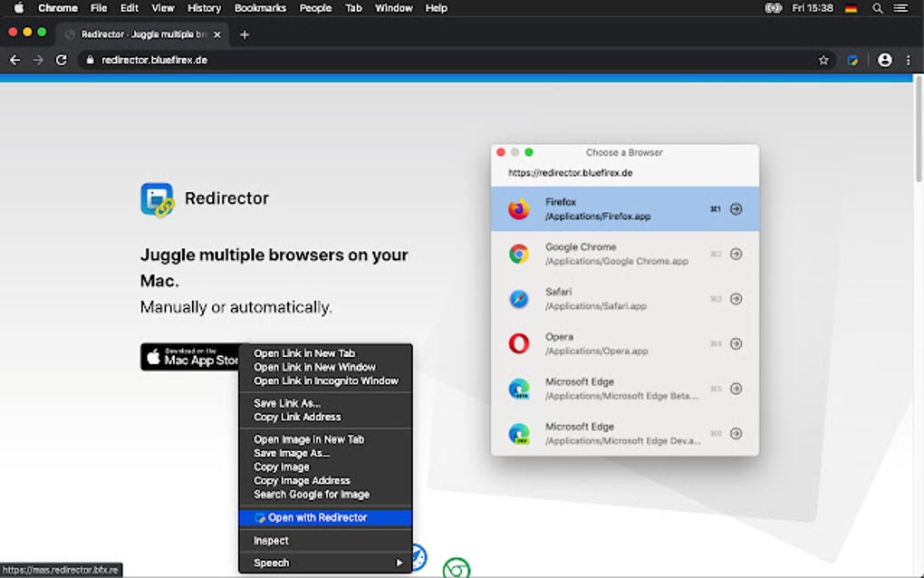The height and width of the screenshot is (578, 924).
Task: Click the Spotlight search icon in menu bar
Action: coord(877,8)
